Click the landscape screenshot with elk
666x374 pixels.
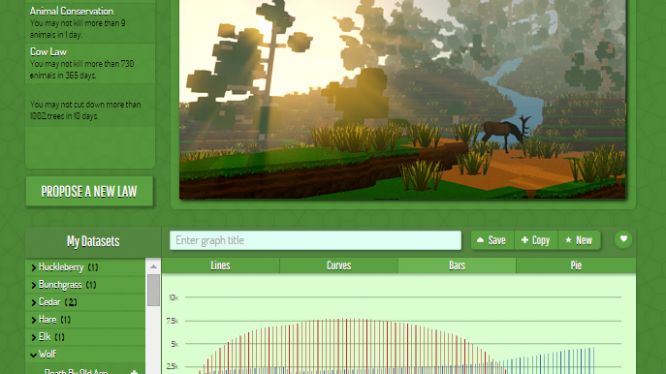[x=402, y=99]
